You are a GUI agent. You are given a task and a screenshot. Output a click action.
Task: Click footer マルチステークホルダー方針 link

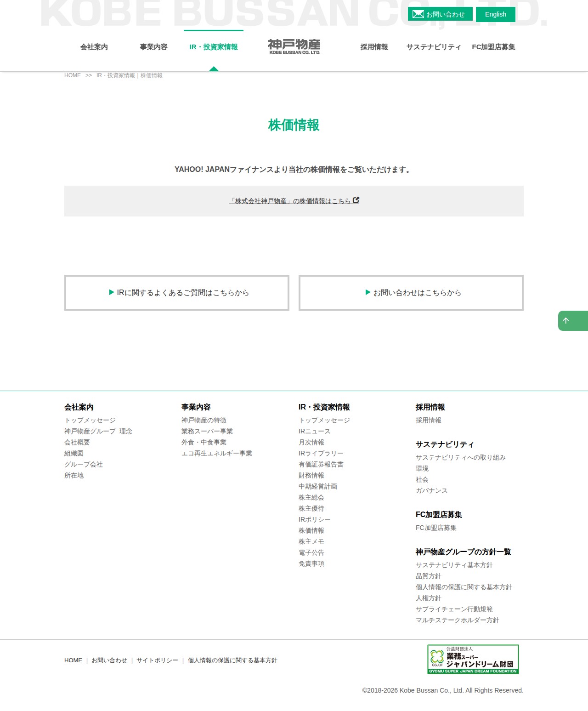458,620
